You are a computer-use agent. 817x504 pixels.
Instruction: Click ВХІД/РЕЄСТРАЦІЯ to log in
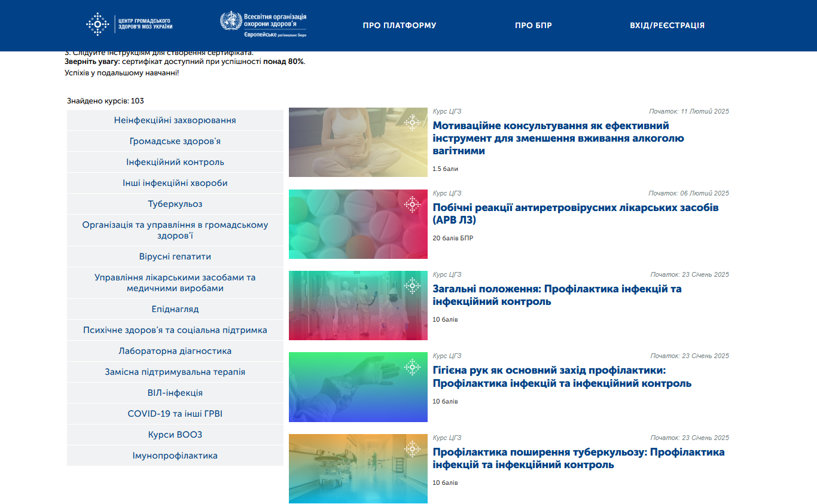pyautogui.click(x=667, y=26)
